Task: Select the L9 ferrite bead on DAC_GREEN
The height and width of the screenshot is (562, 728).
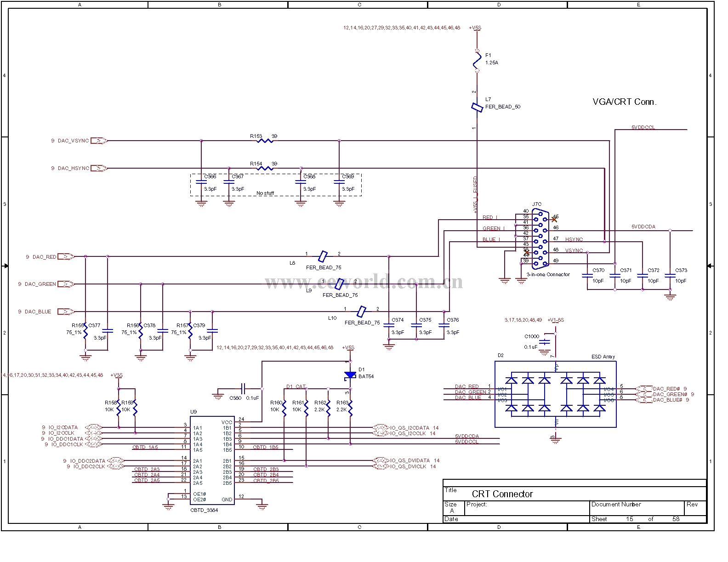Action: click(339, 284)
